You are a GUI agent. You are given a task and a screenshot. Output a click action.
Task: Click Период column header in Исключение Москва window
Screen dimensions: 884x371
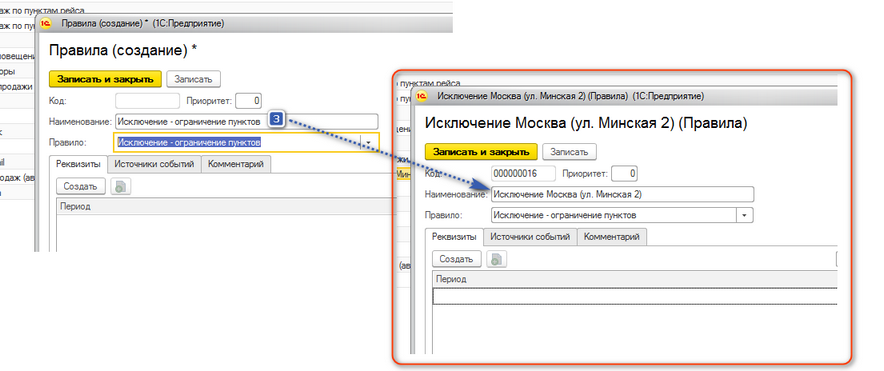(634, 279)
